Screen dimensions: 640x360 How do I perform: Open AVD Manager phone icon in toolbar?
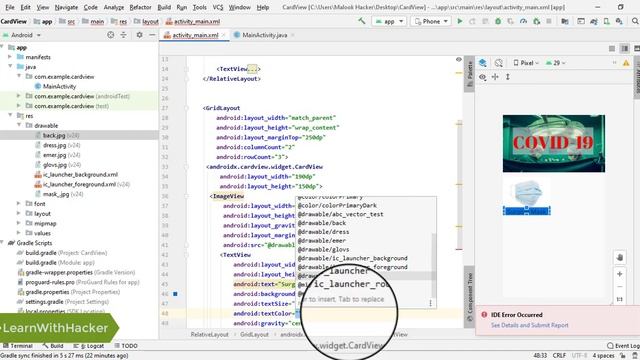pyautogui.click(x=607, y=21)
